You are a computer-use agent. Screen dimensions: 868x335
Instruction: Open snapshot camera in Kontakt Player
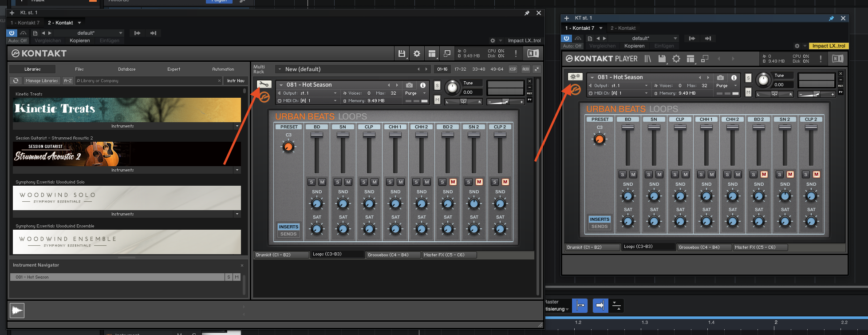click(x=720, y=77)
